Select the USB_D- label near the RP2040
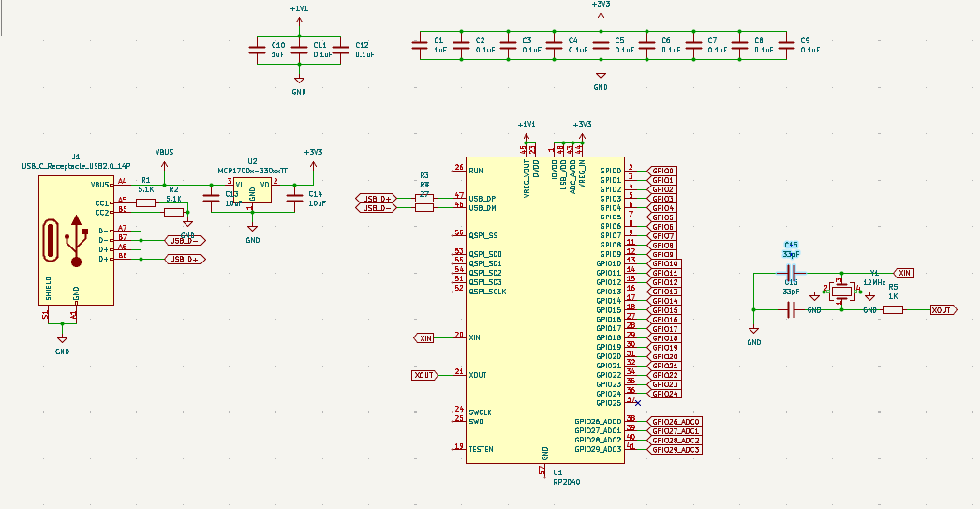This screenshot has height=509, width=980. pyautogui.click(x=376, y=208)
